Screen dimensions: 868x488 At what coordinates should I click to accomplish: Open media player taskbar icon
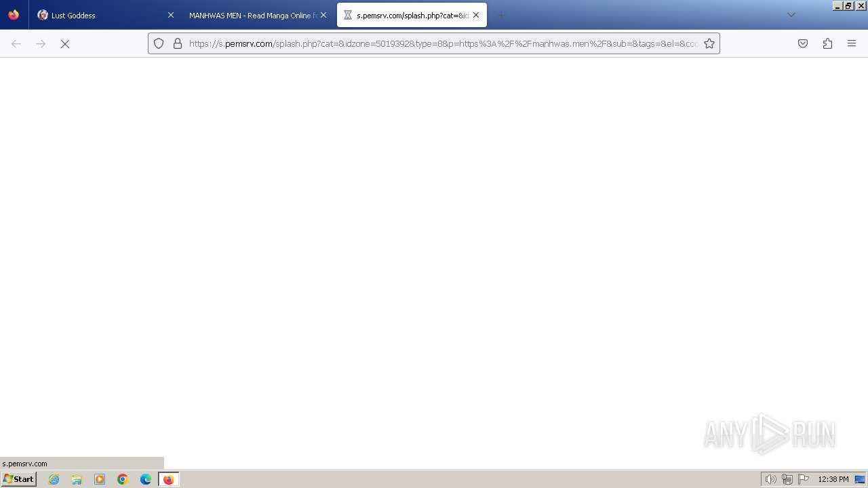[x=100, y=479]
